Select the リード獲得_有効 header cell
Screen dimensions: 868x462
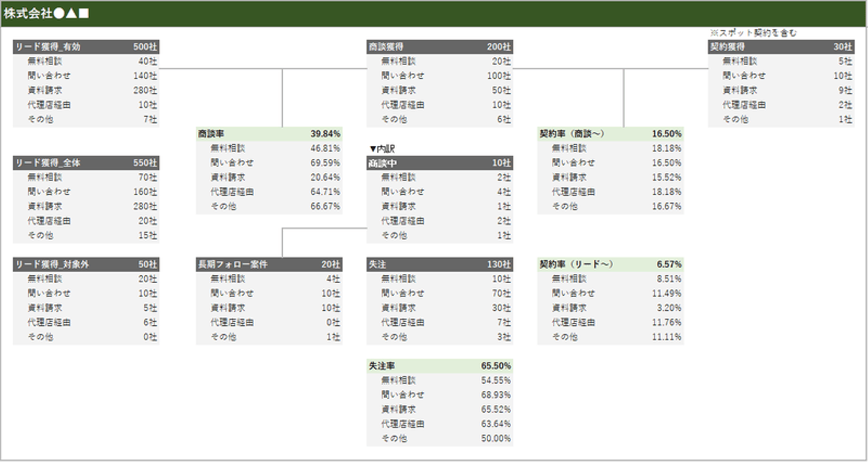[x=48, y=47]
